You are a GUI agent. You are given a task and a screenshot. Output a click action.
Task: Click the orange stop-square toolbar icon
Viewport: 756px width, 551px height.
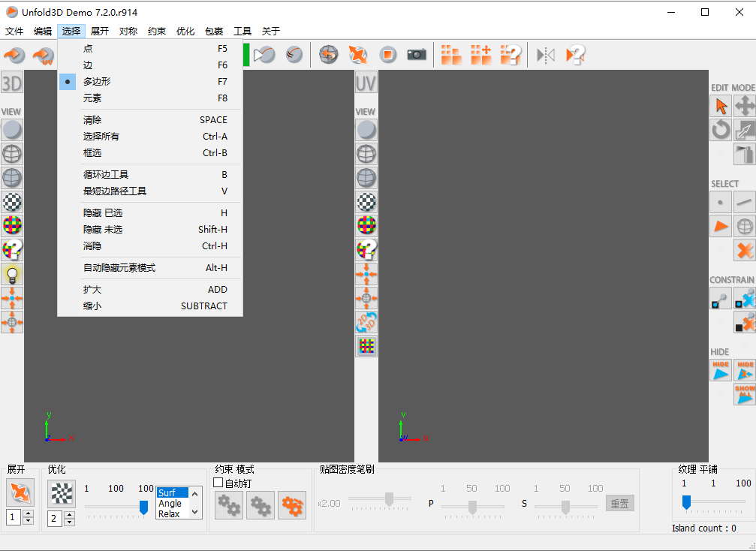(x=387, y=55)
